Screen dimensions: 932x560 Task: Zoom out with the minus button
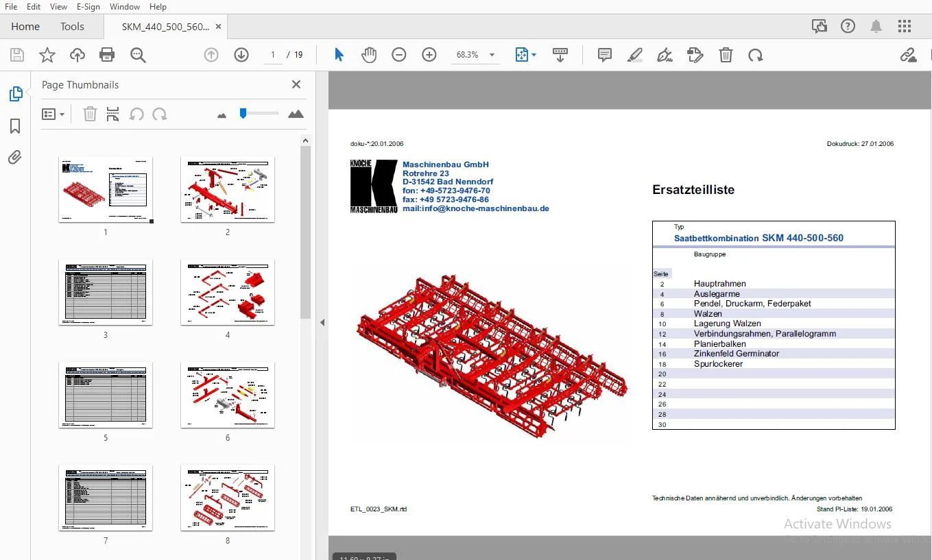[x=399, y=55]
